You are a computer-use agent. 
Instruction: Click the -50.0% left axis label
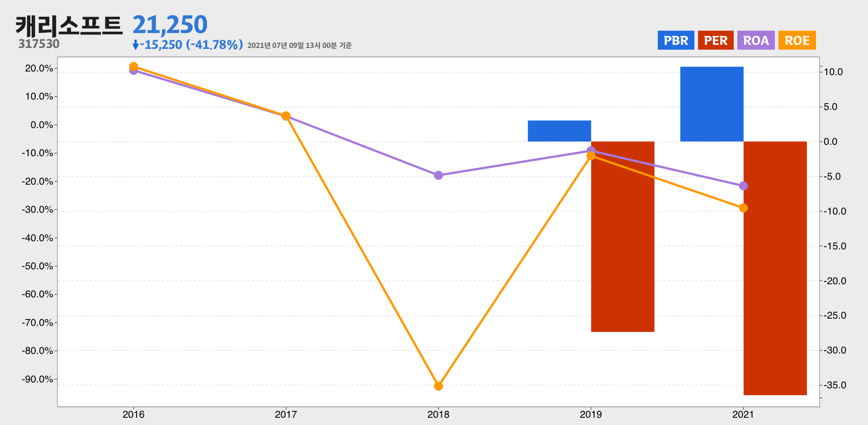click(38, 266)
